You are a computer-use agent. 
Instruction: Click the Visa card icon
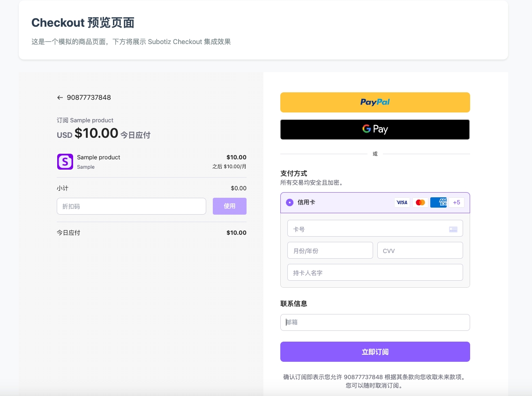[x=402, y=202]
